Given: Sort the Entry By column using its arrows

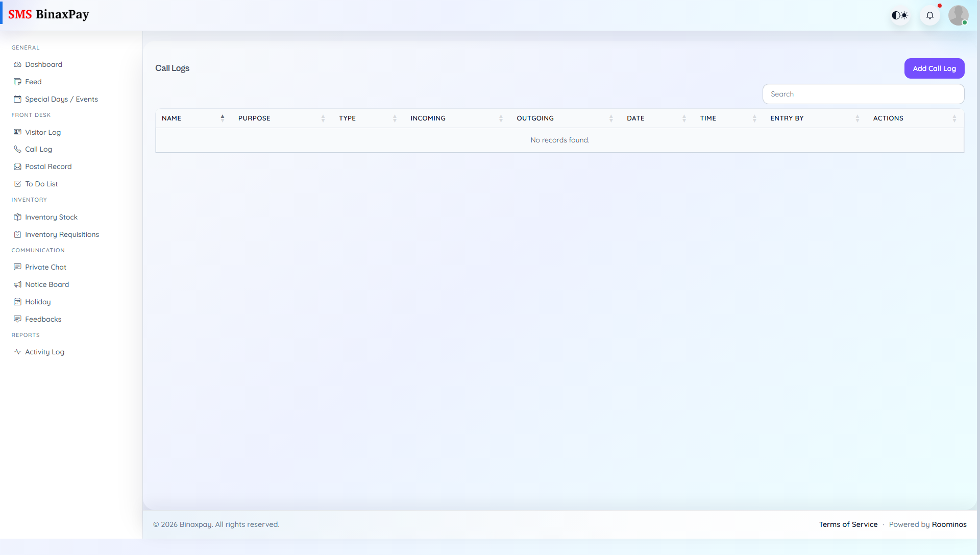Looking at the screenshot, I should pyautogui.click(x=857, y=118).
